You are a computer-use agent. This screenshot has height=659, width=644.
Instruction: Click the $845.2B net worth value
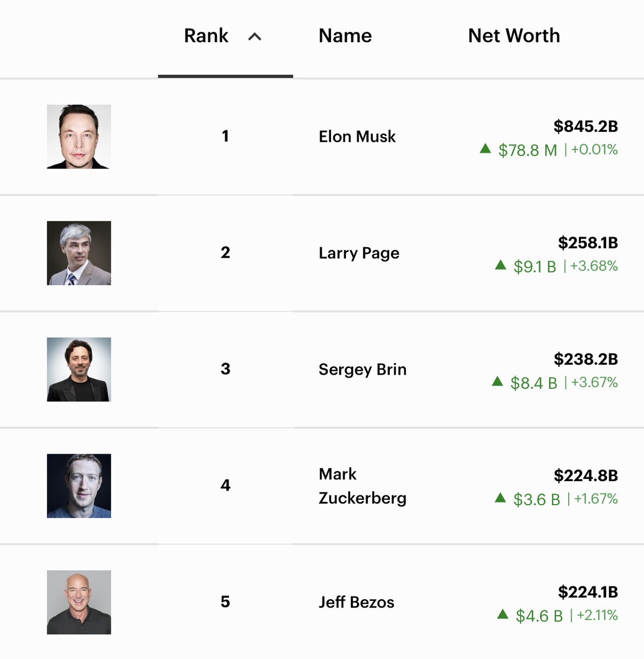click(585, 126)
